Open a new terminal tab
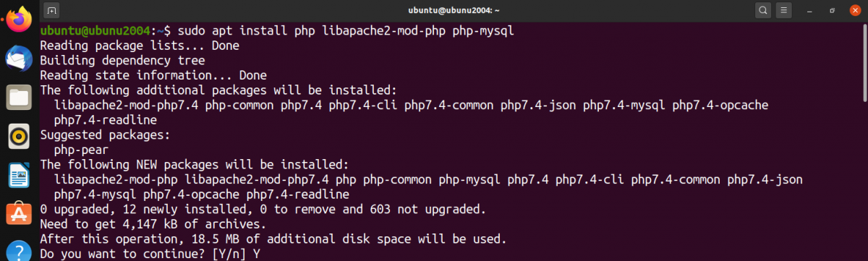The height and width of the screenshot is (261, 868). coord(51,11)
